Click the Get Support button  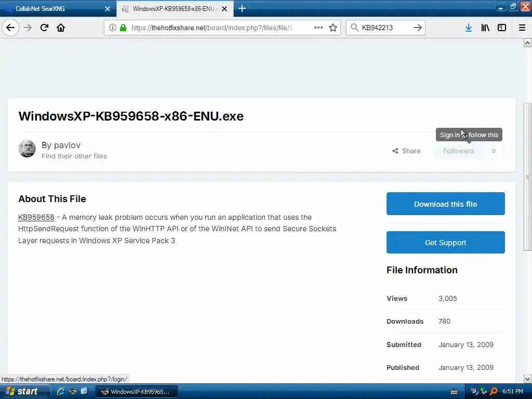click(445, 242)
